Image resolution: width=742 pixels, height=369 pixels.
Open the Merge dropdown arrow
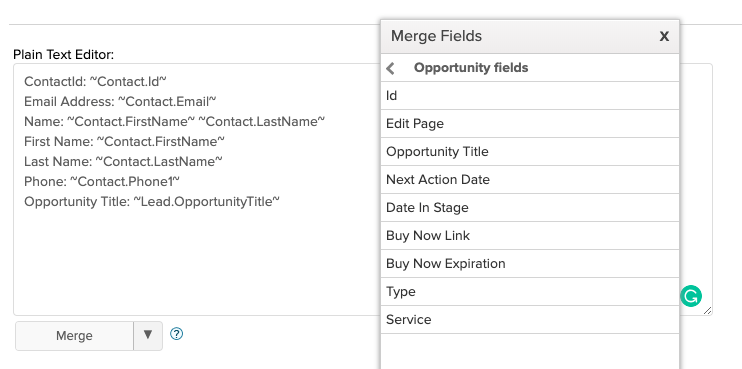tap(148, 336)
